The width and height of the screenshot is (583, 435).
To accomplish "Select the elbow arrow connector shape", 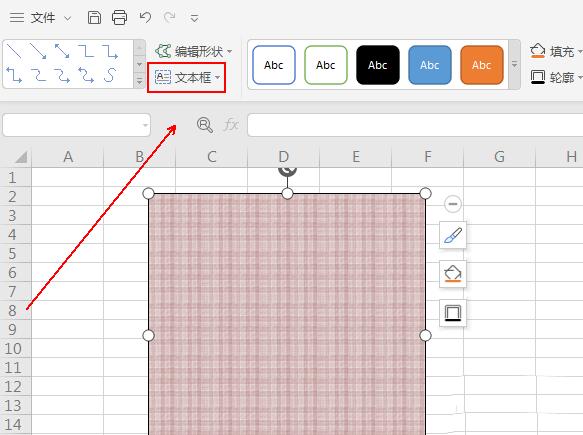I will pos(110,51).
